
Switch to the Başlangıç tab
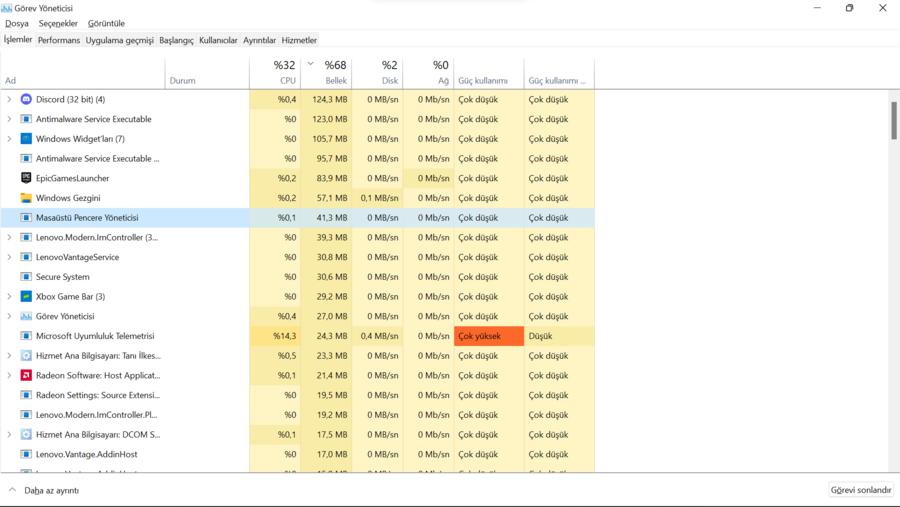pos(176,40)
